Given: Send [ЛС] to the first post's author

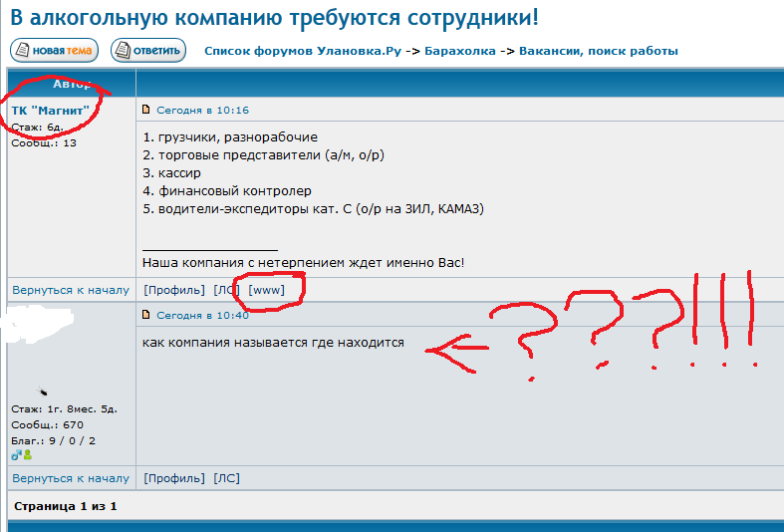Looking at the screenshot, I should point(226,290).
